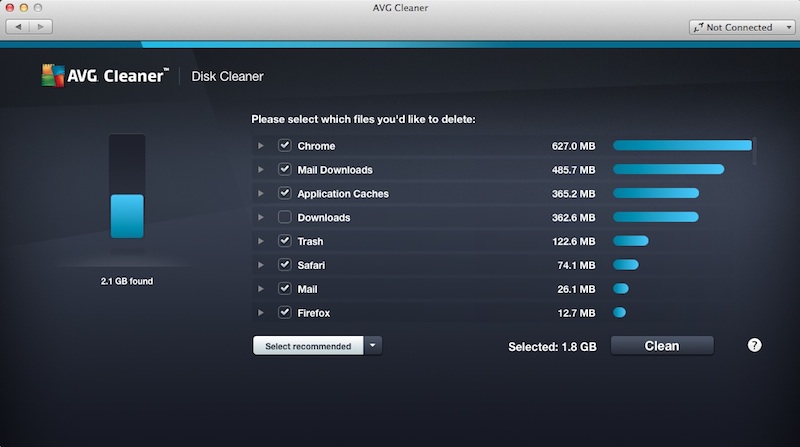Click the file list scrollbar
Image resolution: width=800 pixels, height=447 pixels.
click(755, 151)
